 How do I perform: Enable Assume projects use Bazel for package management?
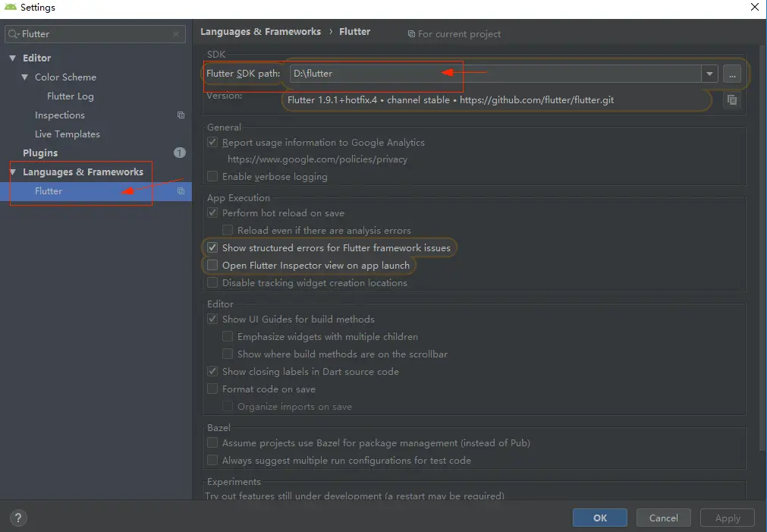(x=212, y=442)
